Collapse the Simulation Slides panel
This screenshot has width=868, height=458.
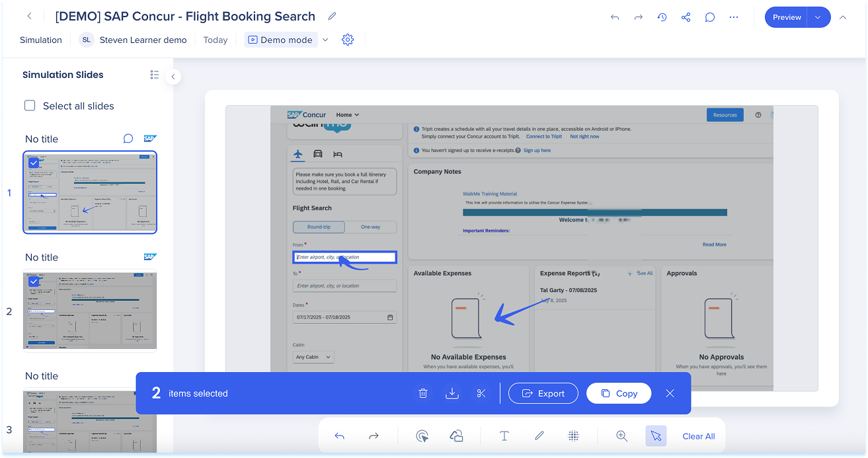coord(173,77)
